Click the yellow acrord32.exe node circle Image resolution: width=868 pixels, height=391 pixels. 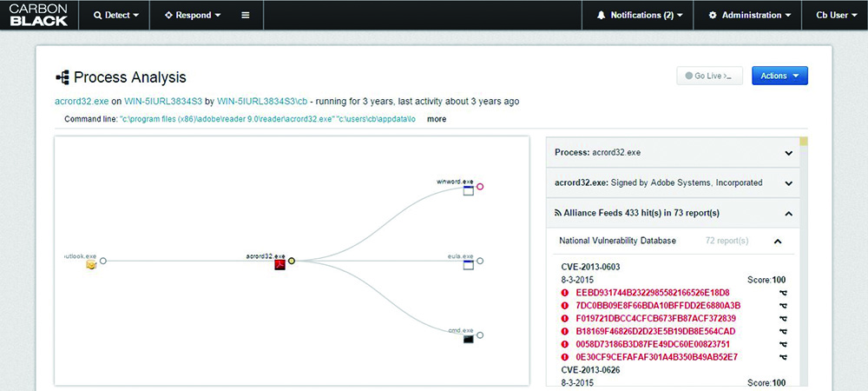(292, 261)
